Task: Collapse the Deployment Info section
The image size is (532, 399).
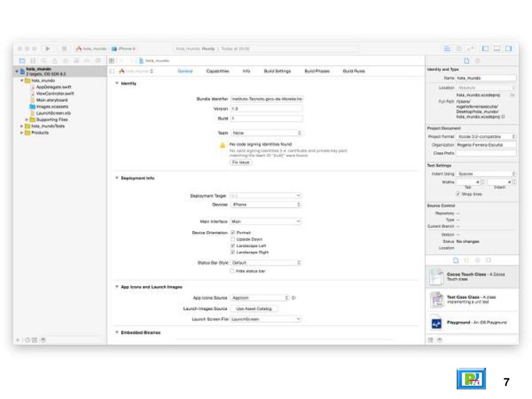Action: [x=117, y=178]
